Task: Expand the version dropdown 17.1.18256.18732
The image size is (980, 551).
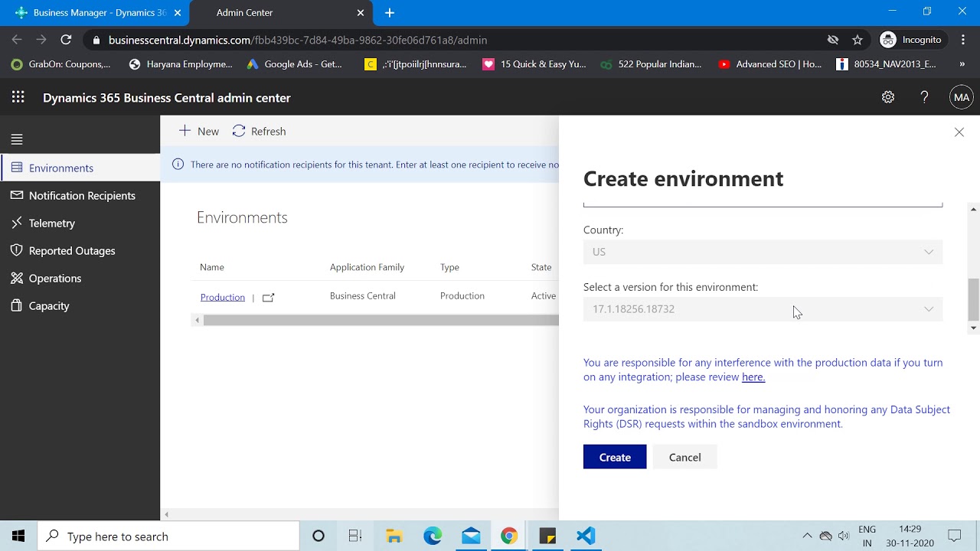Action: (x=763, y=309)
